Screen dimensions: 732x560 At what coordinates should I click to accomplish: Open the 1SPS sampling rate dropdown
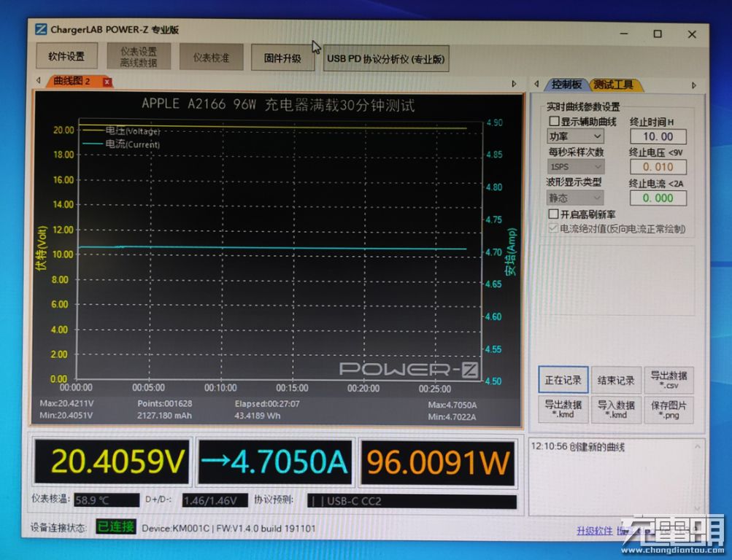pyautogui.click(x=575, y=166)
